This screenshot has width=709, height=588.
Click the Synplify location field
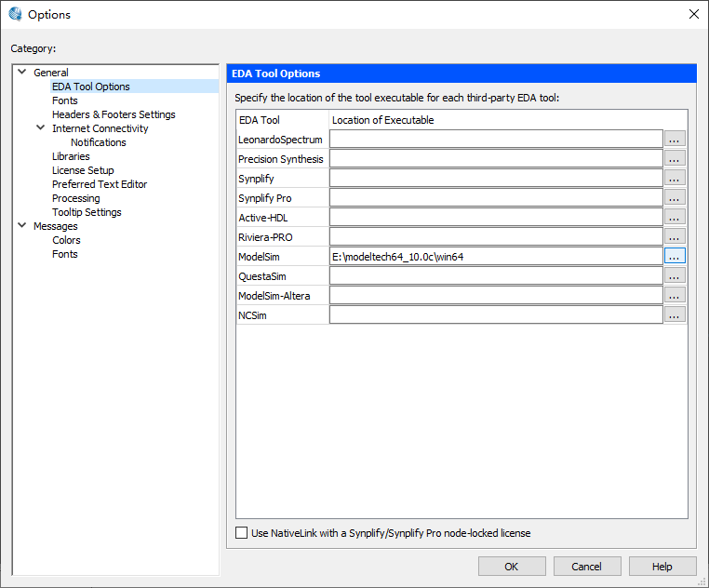pos(496,178)
